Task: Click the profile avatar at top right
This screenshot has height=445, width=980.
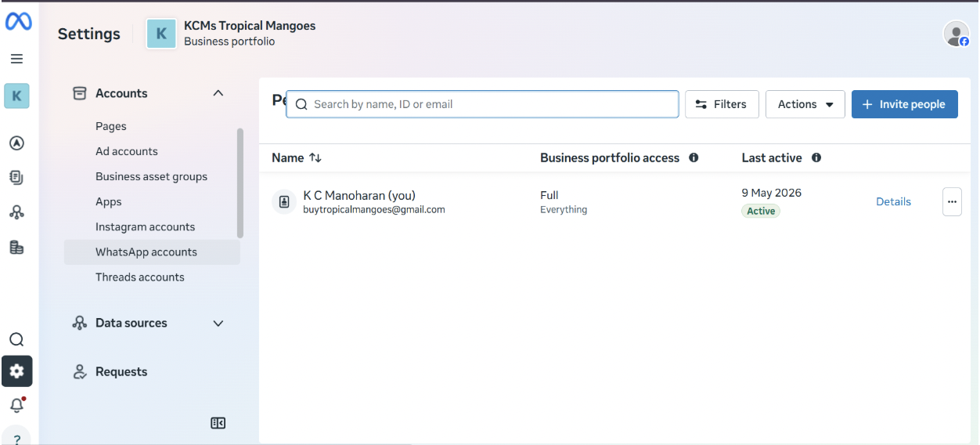Action: pos(957,34)
